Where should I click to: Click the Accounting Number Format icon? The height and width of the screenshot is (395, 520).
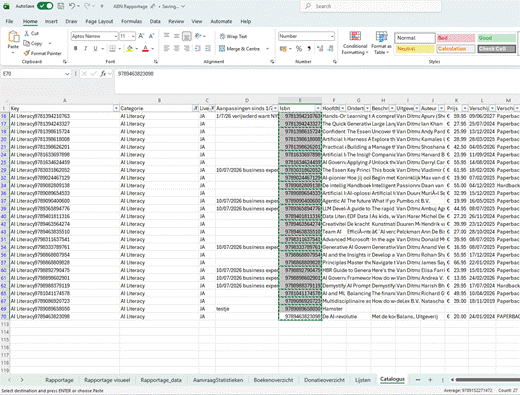tap(283, 49)
